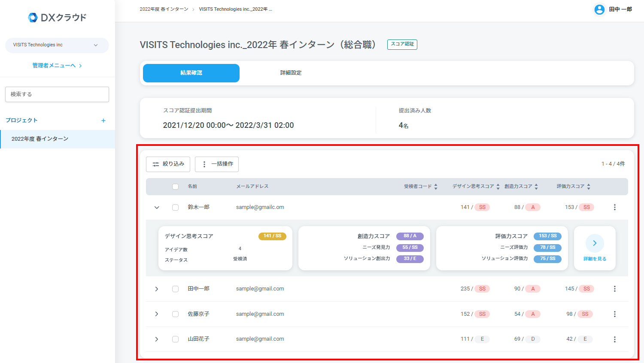Add a project with the plus icon
This screenshot has height=363, width=644.
103,121
